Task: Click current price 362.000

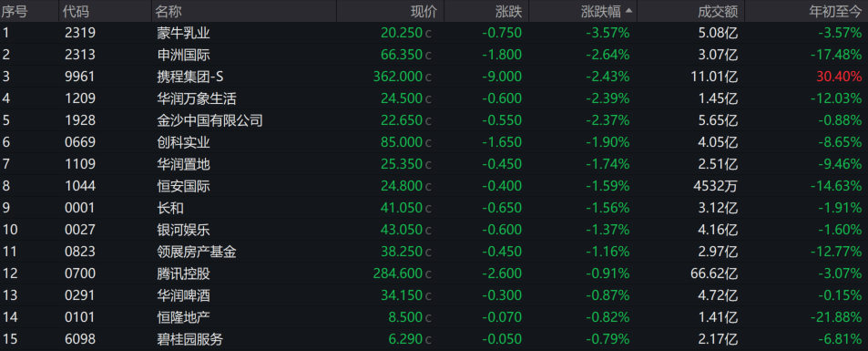Action: pyautogui.click(x=398, y=77)
